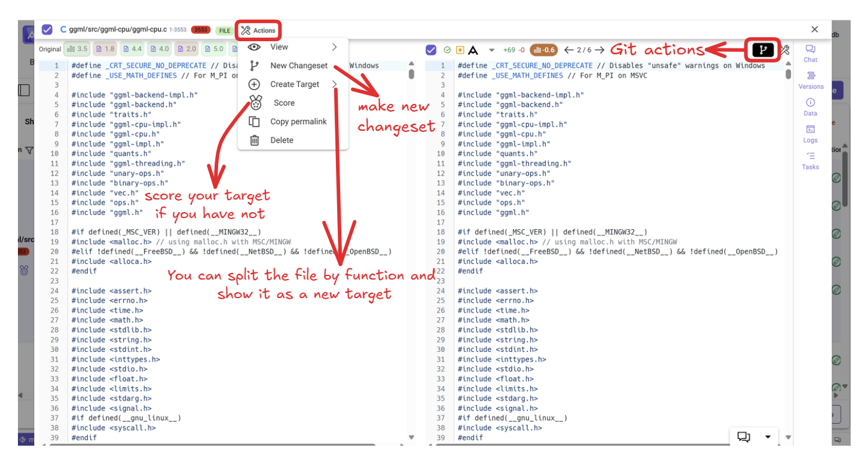
Task: Uncheck the ggml-cpu.c file checkbox
Action: coord(47,30)
